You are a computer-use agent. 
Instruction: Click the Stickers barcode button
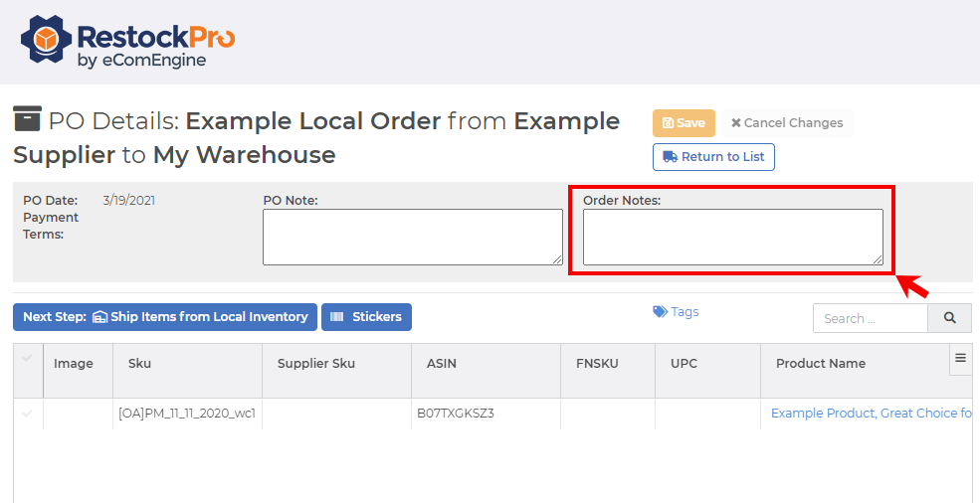[x=366, y=317]
